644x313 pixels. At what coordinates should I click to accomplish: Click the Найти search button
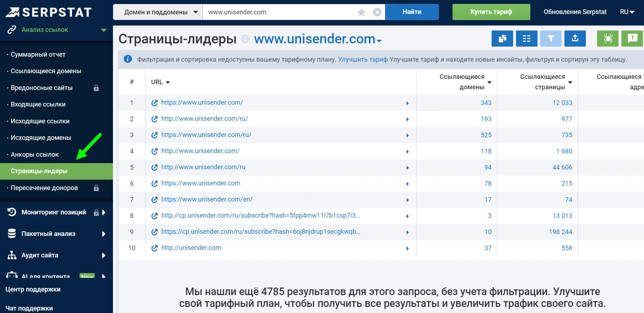click(412, 12)
